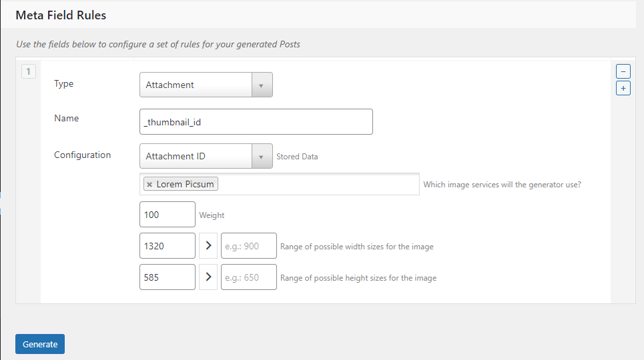Image resolution: width=644 pixels, height=360 pixels.
Task: Click the minus icon to remove rule
Action: pos(623,71)
